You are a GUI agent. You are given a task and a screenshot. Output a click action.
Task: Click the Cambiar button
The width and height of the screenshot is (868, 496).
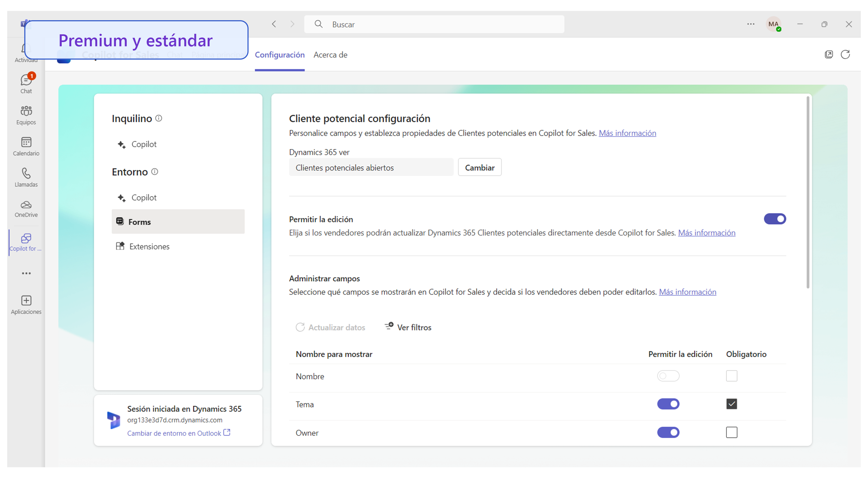pos(479,167)
